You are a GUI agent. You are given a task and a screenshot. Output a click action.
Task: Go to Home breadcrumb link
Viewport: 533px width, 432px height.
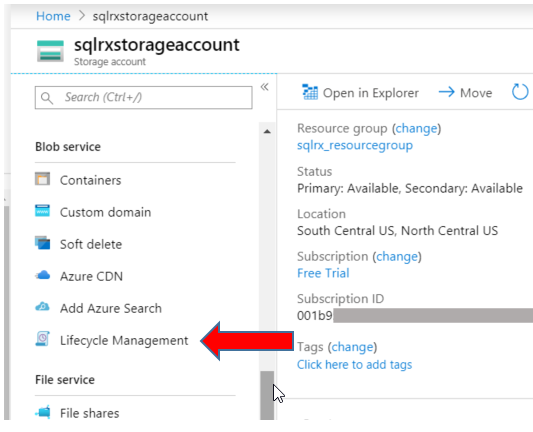53,16
